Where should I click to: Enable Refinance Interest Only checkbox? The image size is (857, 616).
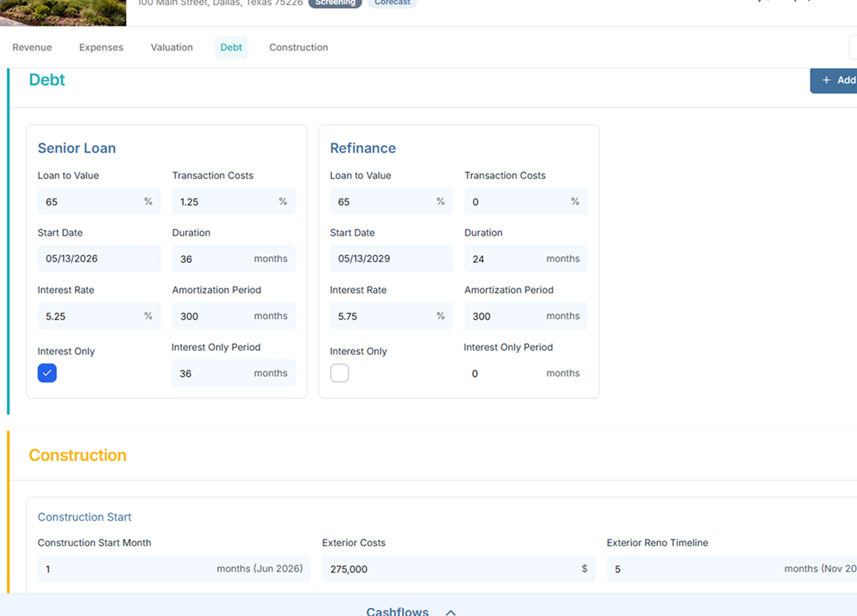tap(340, 373)
